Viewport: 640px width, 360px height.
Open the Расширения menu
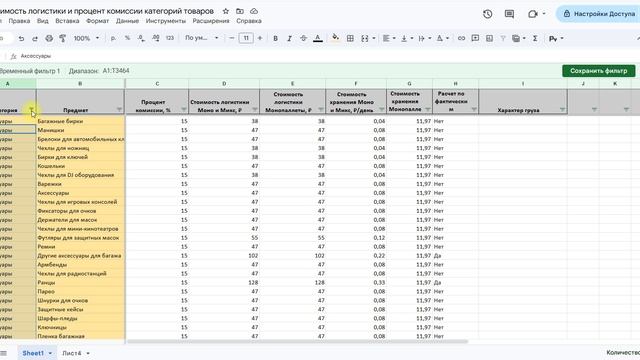coord(211,21)
